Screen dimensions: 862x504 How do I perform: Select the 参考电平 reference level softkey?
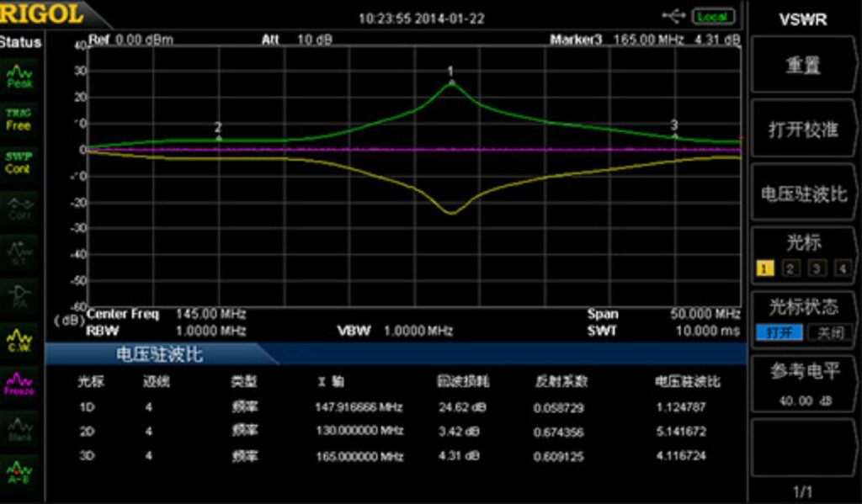coord(803,383)
